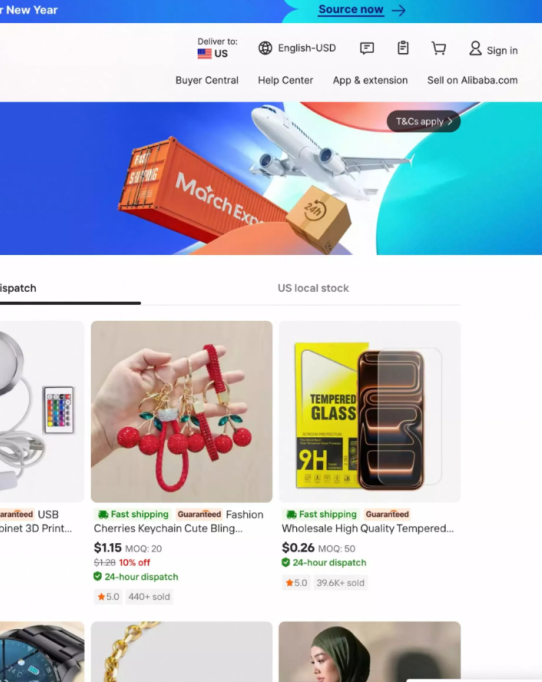Click the Sign in user icon

click(x=475, y=48)
